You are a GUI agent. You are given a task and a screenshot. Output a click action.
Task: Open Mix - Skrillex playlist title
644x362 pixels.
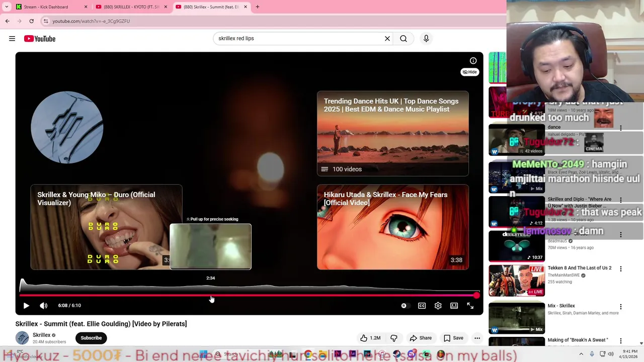561,306
